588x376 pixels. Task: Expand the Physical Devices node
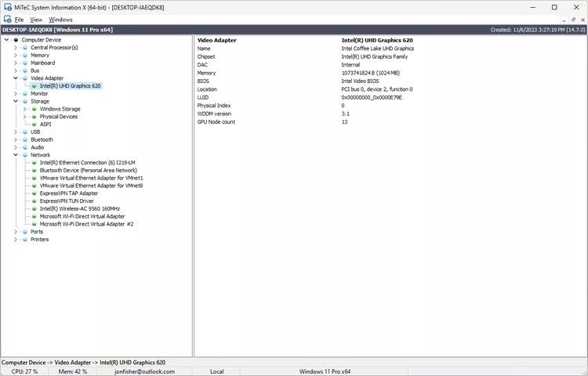pyautogui.click(x=24, y=117)
